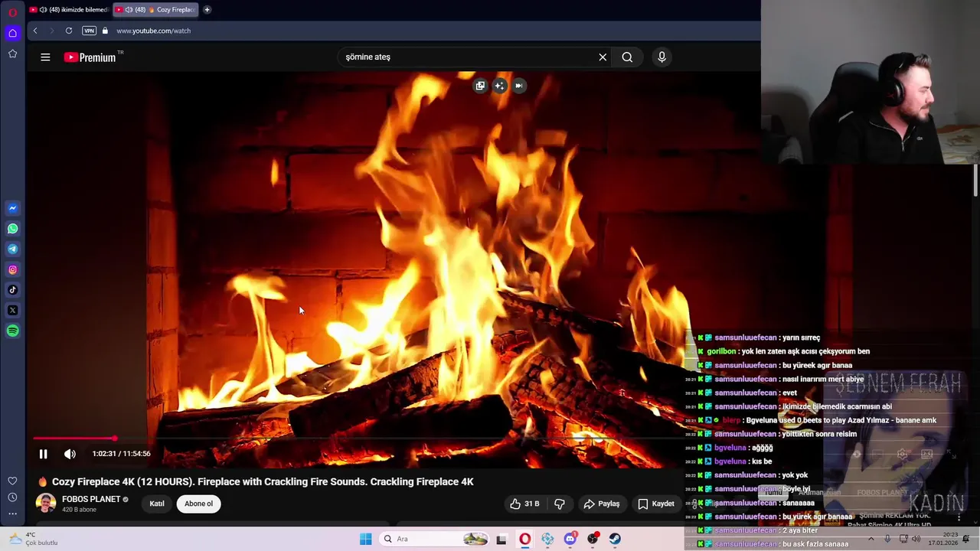
Task: Open TikTok in the Opera sidebar
Action: pos(12,290)
